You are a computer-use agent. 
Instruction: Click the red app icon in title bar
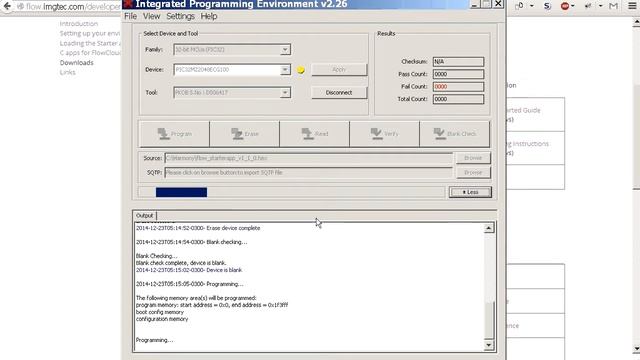pos(128,4)
